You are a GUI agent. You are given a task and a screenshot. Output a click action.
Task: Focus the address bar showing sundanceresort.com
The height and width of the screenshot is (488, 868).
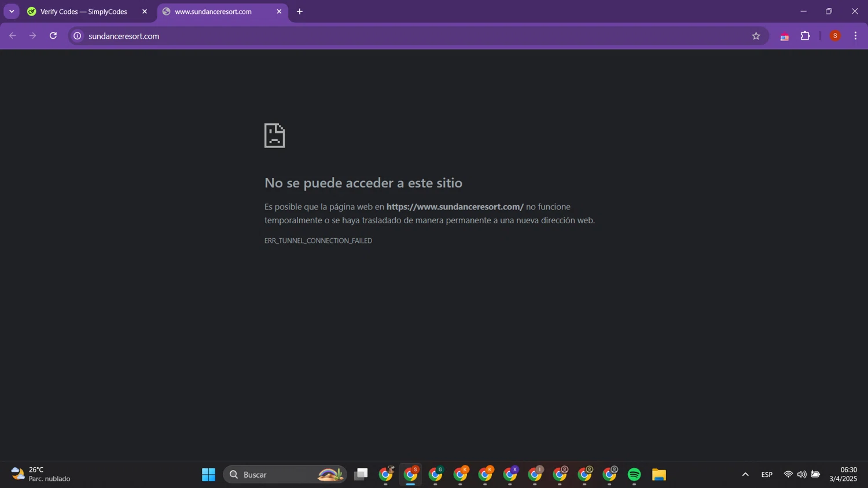pos(418,36)
